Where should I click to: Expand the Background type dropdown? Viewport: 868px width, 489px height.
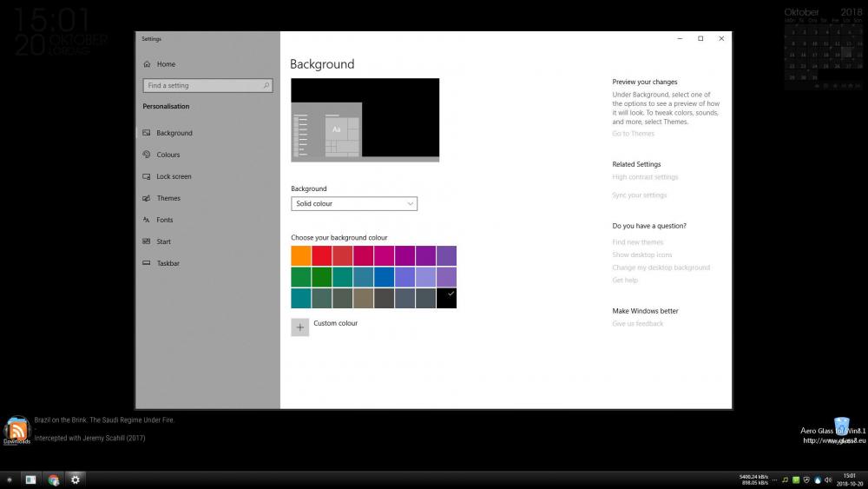(354, 204)
